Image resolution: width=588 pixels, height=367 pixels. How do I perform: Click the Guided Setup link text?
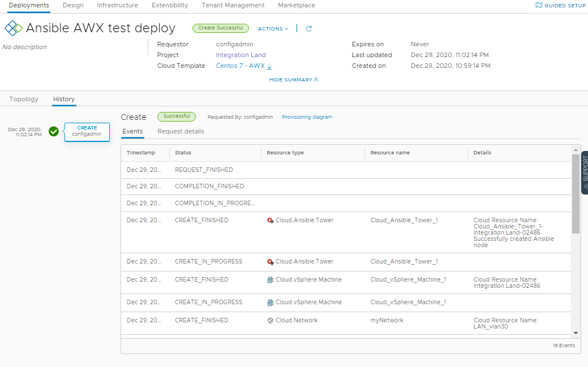tap(565, 6)
